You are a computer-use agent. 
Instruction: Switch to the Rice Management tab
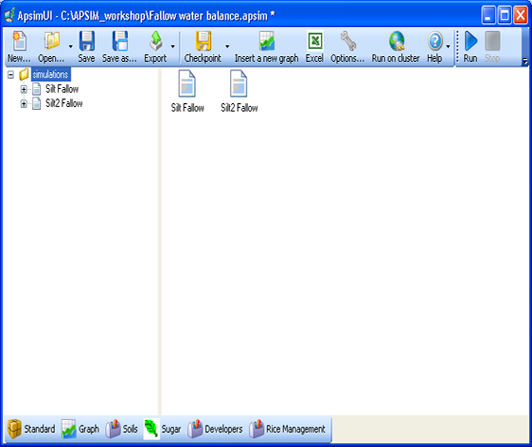tap(287, 429)
